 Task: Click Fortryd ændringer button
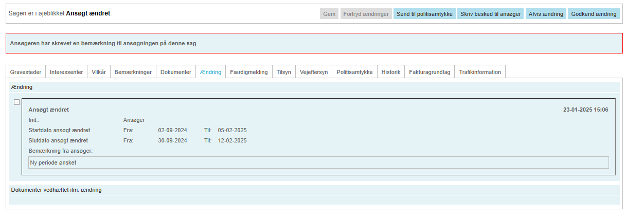click(367, 14)
